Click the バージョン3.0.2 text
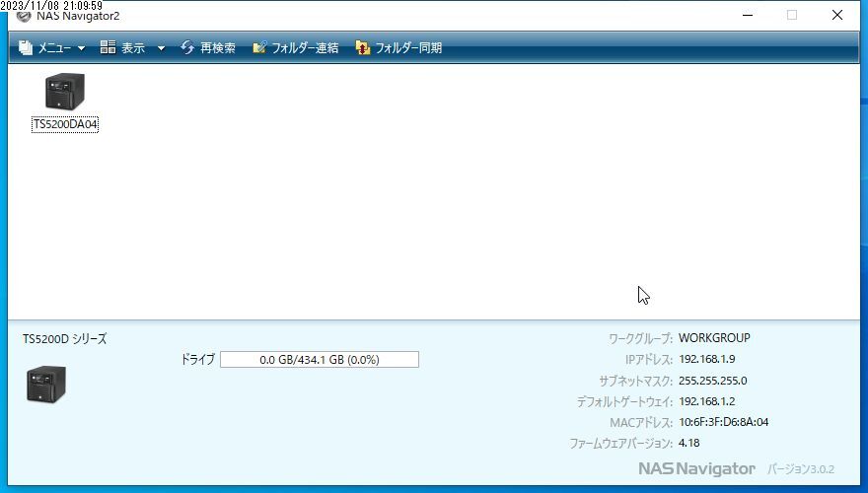 [x=801, y=469]
